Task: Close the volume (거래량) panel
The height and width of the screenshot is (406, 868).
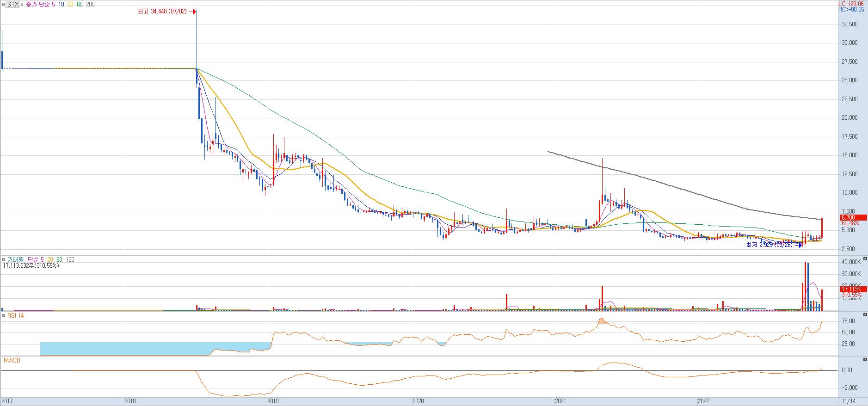Action: coord(865,259)
